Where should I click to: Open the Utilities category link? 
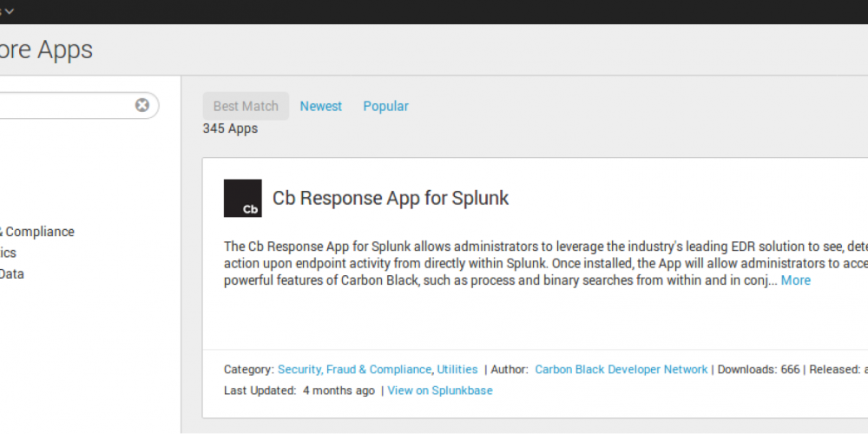457,369
